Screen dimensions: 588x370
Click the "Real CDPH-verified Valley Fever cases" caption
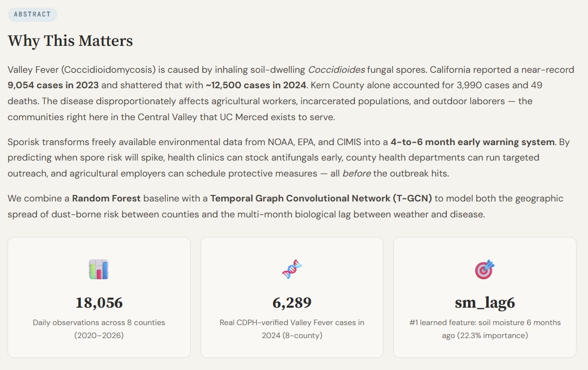(292, 323)
